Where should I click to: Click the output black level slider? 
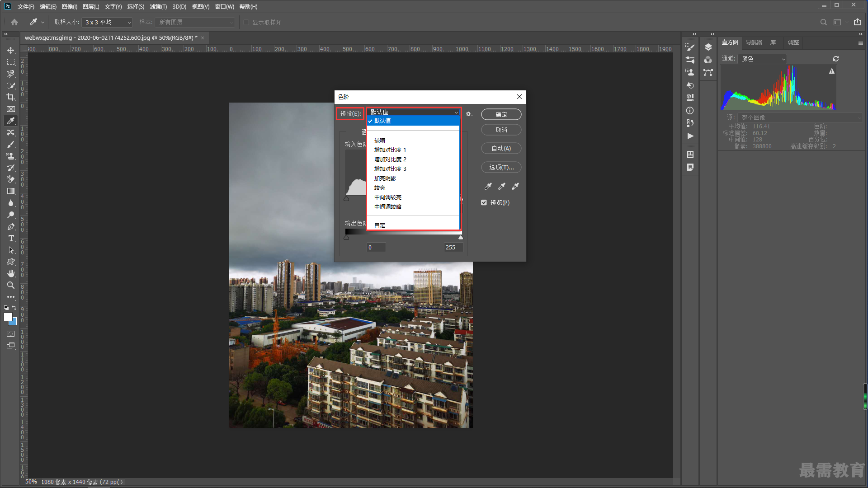(346, 237)
